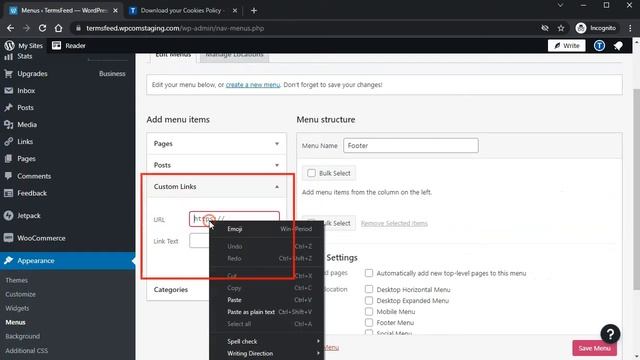The image size is (640, 360).
Task: Switch to Download your Cookies Policy tab
Action: coord(183,11)
